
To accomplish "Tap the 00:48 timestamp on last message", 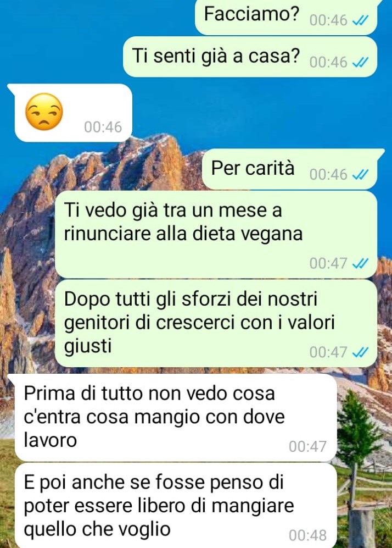I will click(x=307, y=535).
